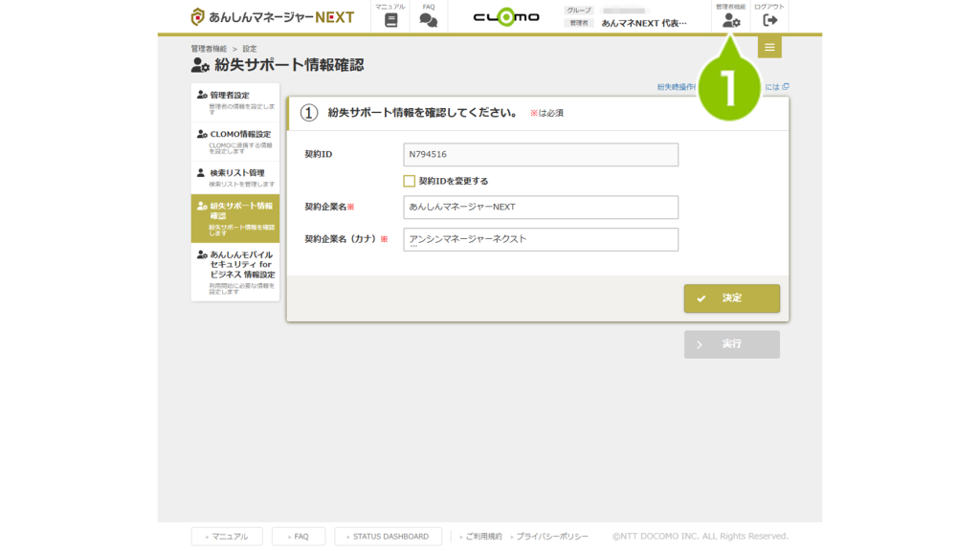Open 検索リスト管理 in the sidebar
980x551 pixels.
click(x=235, y=177)
